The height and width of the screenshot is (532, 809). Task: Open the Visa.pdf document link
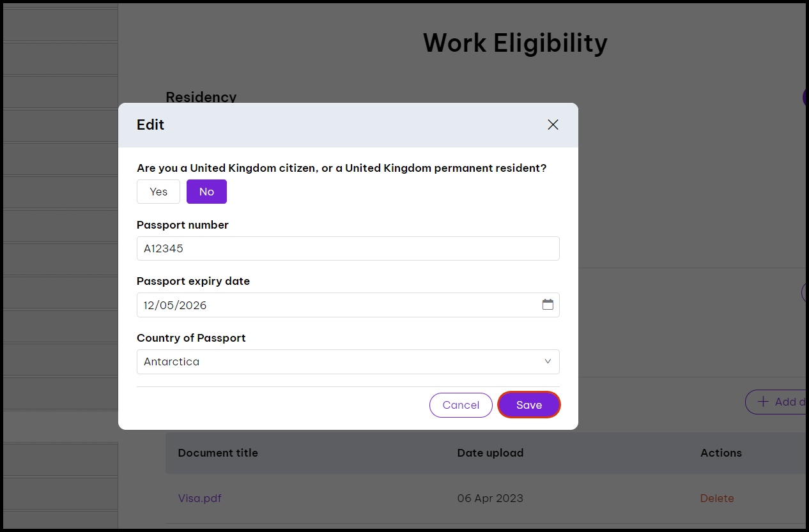point(199,498)
